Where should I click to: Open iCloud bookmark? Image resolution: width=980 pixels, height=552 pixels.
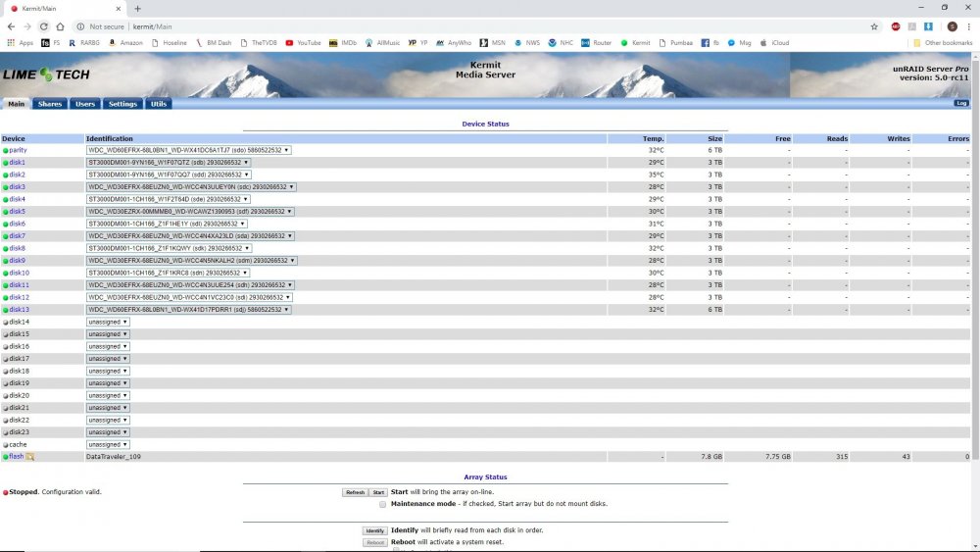(774, 43)
